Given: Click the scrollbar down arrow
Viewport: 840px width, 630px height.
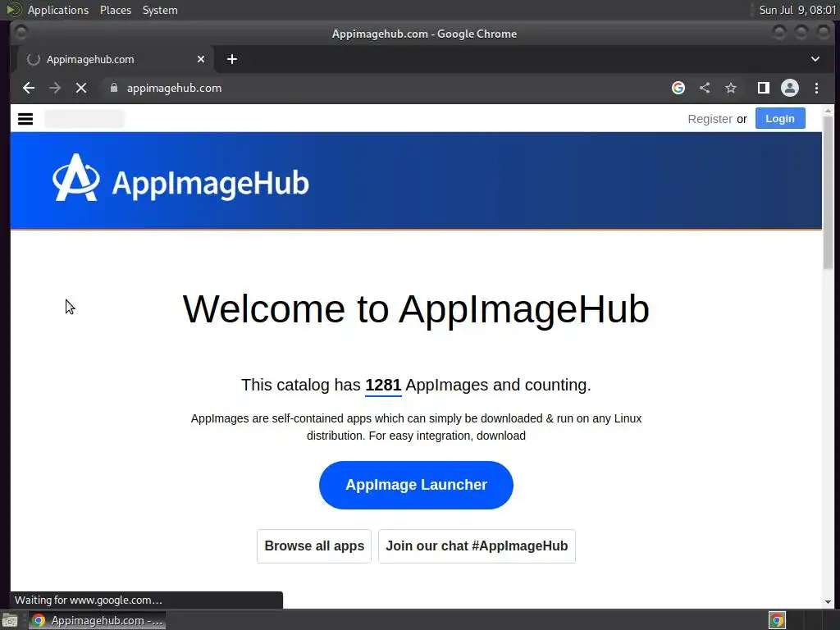Looking at the screenshot, I should pos(828,601).
